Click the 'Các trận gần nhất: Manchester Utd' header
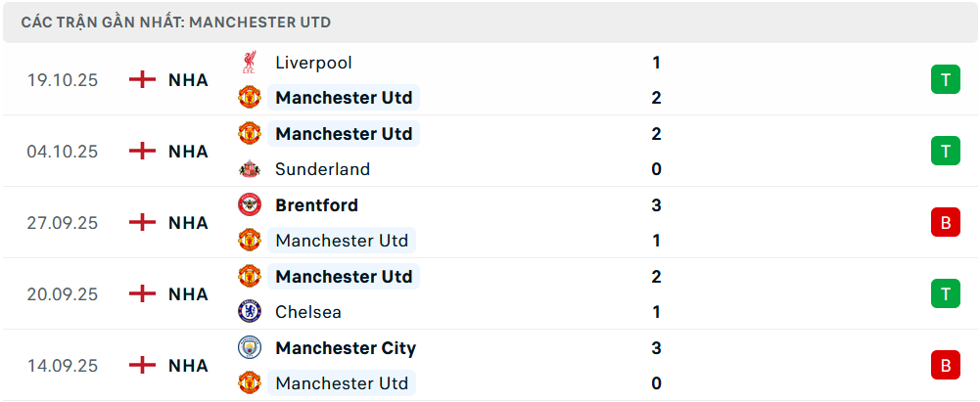The height and width of the screenshot is (402, 980). [175, 22]
